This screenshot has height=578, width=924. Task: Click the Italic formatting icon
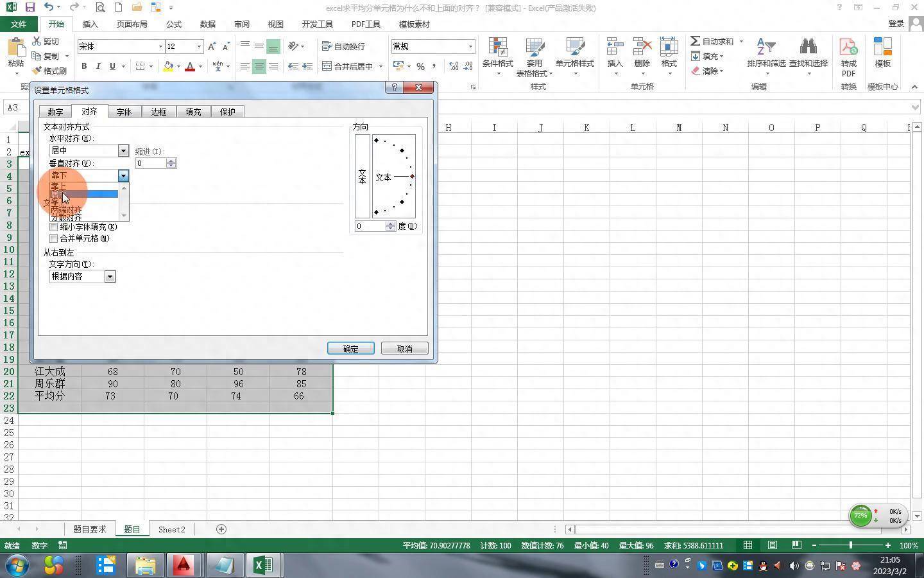tap(98, 66)
